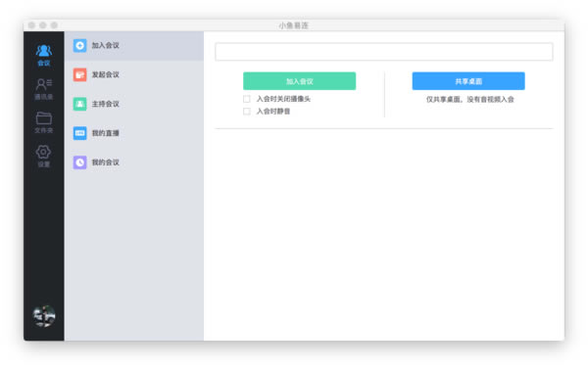Open the 会议 meetings section in sidebar
The width and height of the screenshot is (588, 369).
44,55
